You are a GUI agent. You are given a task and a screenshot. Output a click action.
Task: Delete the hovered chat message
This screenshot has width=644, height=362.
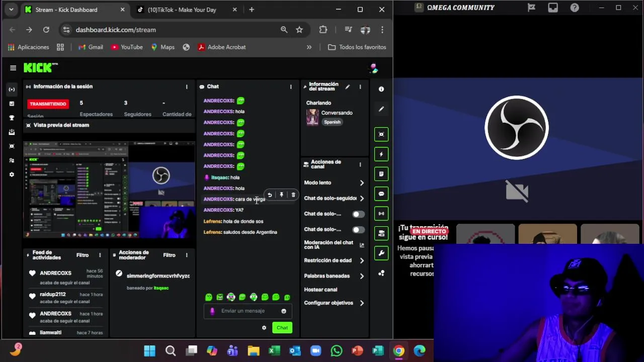tap(293, 195)
